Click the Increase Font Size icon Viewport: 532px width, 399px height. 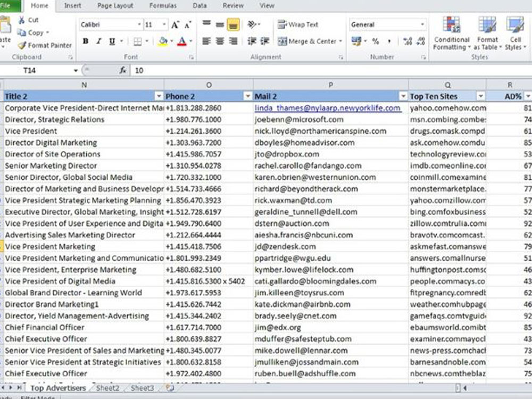point(175,25)
